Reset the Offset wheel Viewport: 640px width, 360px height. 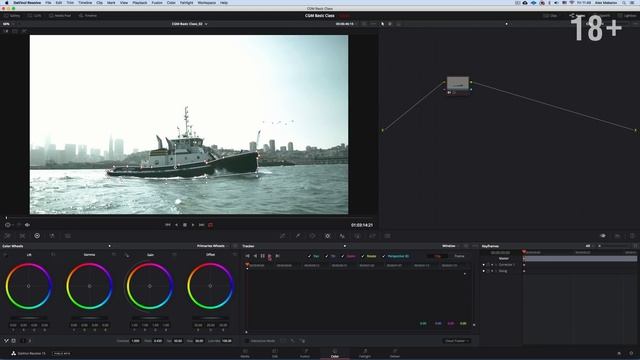pos(235,255)
